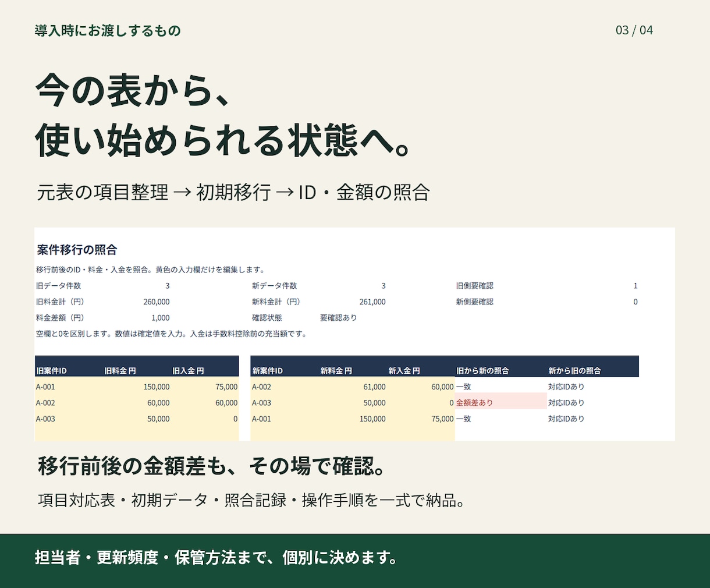Viewport: 710px width, 588px height.
Task: Click 50,000 in the 旧料金 column
Action: pyautogui.click(x=158, y=419)
